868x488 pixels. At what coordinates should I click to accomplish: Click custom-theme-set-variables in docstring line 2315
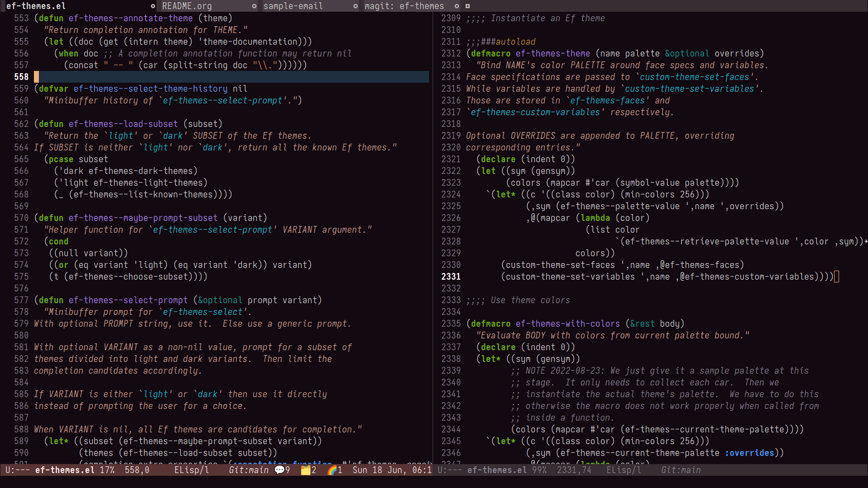tap(689, 89)
